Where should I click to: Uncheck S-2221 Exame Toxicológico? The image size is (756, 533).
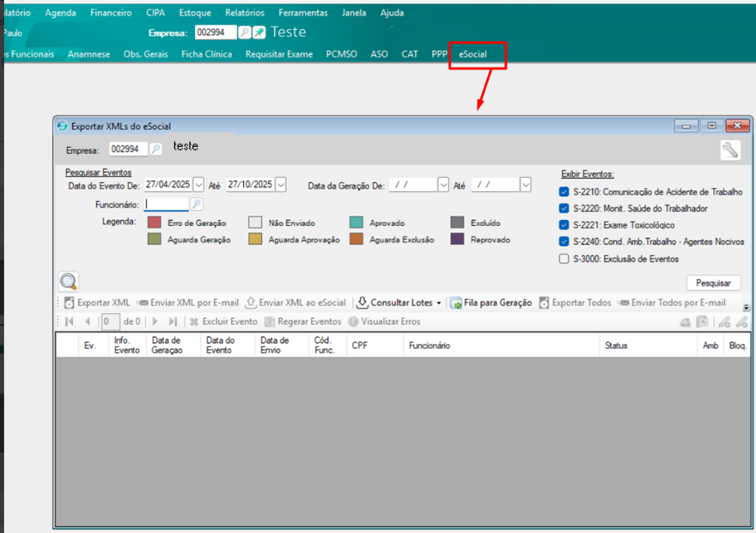(564, 225)
